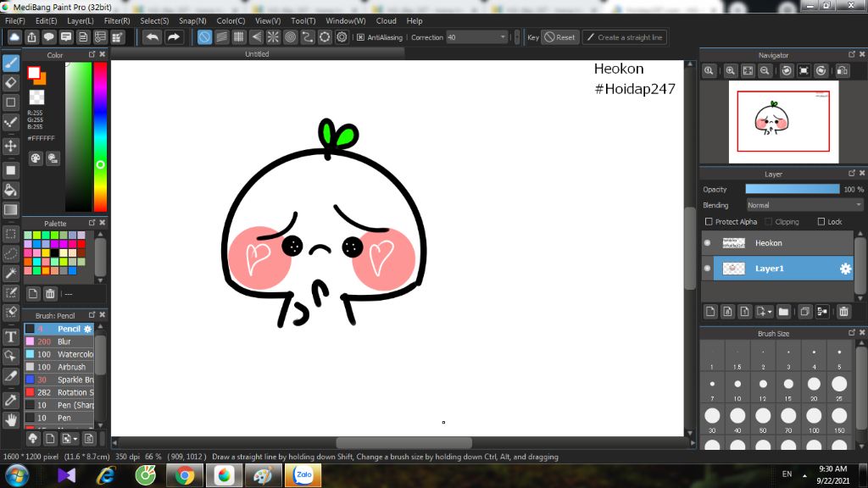
Task: Duplicate layer icon in Layer panel
Action: (x=805, y=312)
